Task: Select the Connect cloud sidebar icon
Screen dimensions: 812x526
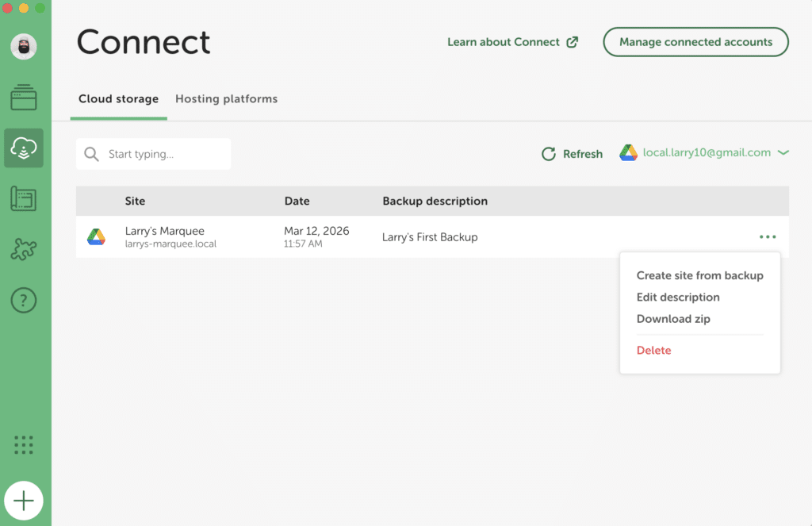Action: coord(24,148)
